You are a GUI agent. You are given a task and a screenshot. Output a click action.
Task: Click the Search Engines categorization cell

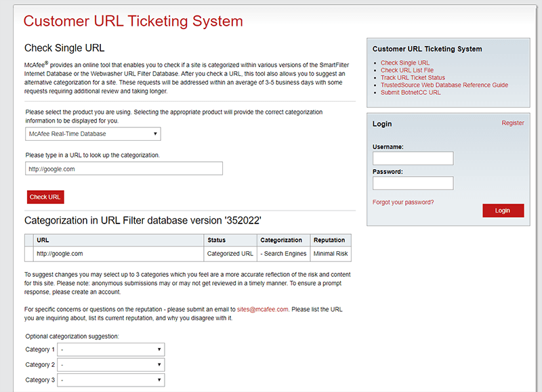pyautogui.click(x=283, y=253)
